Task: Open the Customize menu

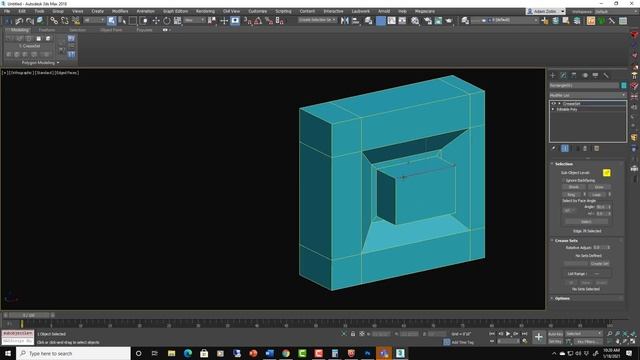Action: pos(258,11)
